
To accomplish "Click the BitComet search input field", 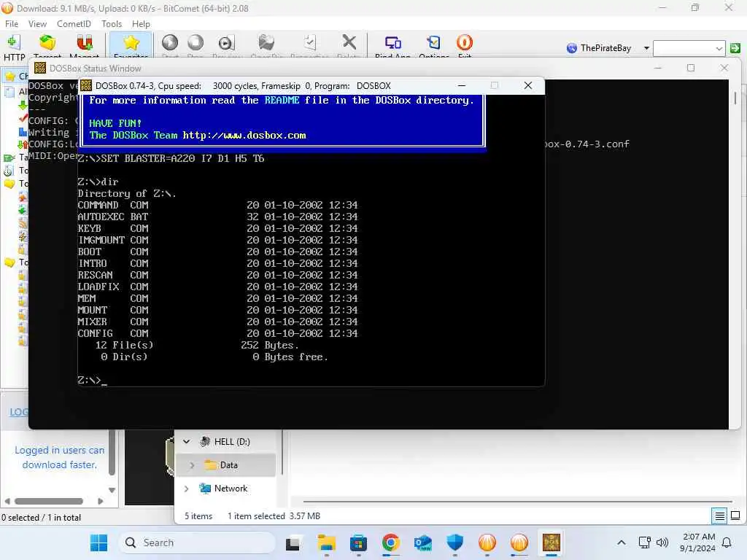I will (684, 48).
